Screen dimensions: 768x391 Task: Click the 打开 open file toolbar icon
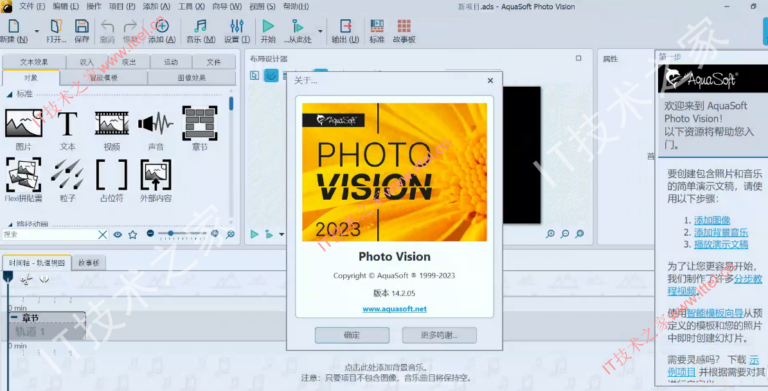(x=56, y=26)
